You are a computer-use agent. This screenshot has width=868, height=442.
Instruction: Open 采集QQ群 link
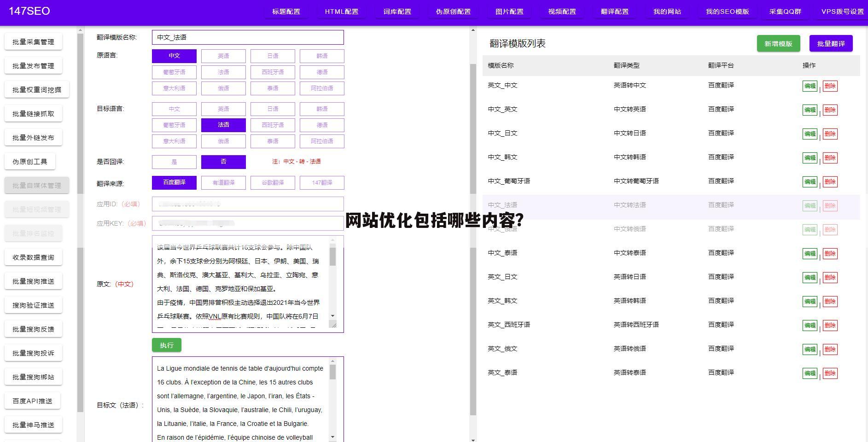tap(785, 12)
